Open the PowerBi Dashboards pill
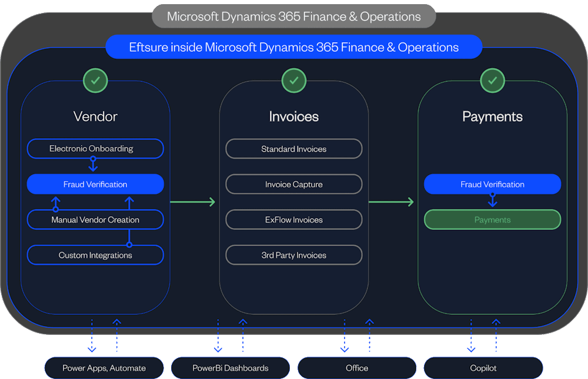588x379 pixels. (x=230, y=368)
